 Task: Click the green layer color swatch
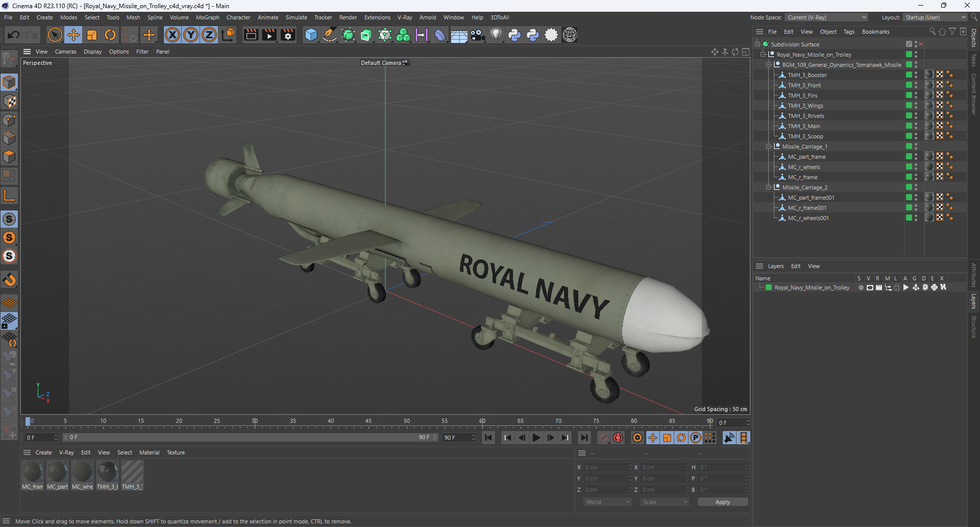tap(769, 288)
